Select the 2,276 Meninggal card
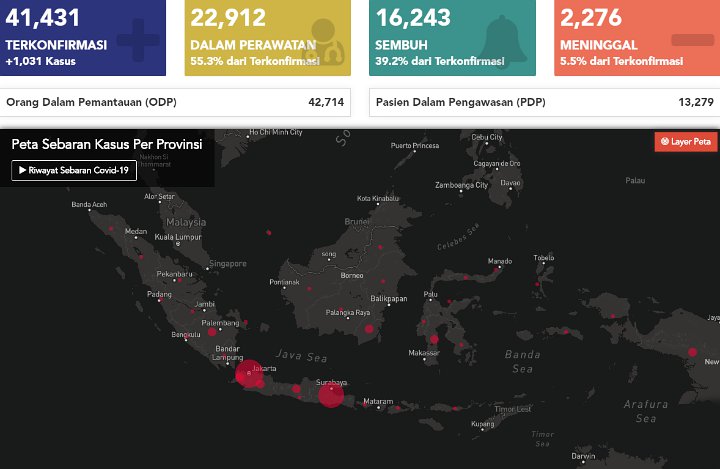The image size is (720, 469). (x=637, y=38)
